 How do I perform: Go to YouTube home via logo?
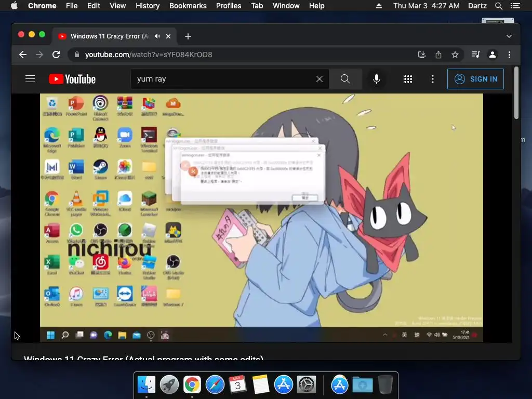(72, 79)
